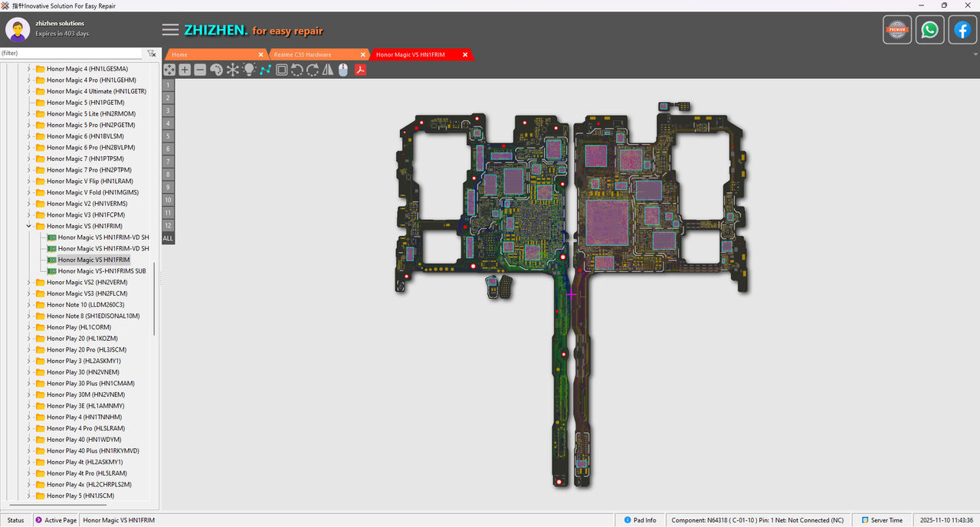Toggle layer 3 button
The width and height of the screenshot is (980, 527).
(x=168, y=110)
